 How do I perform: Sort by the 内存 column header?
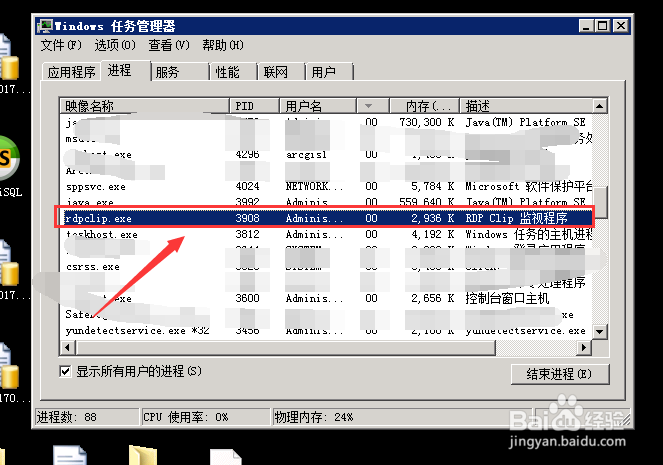coord(424,106)
